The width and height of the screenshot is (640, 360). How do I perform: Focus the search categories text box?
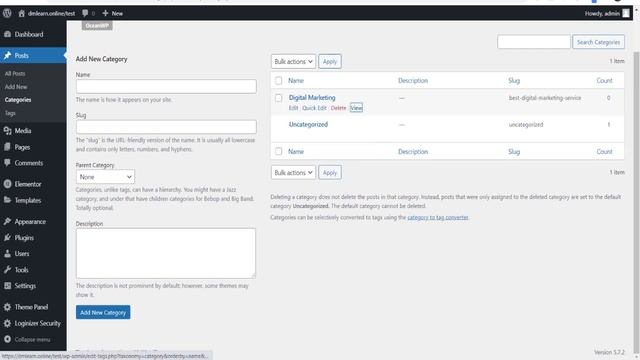534,42
